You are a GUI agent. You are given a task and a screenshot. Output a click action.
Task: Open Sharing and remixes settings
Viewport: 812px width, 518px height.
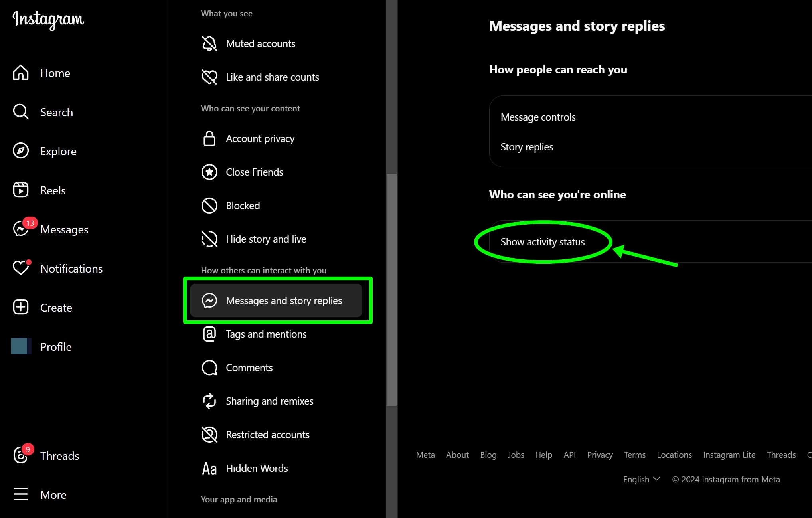276,401
